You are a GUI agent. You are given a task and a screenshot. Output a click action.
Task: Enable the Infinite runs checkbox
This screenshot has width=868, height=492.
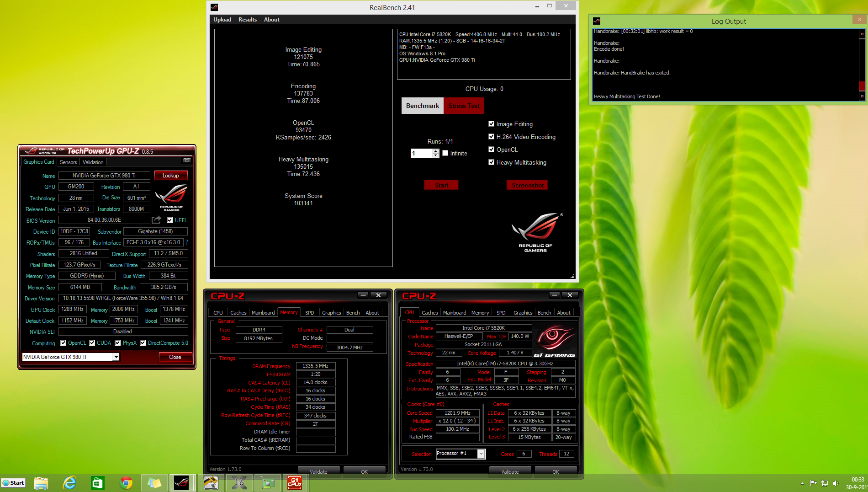(x=445, y=153)
